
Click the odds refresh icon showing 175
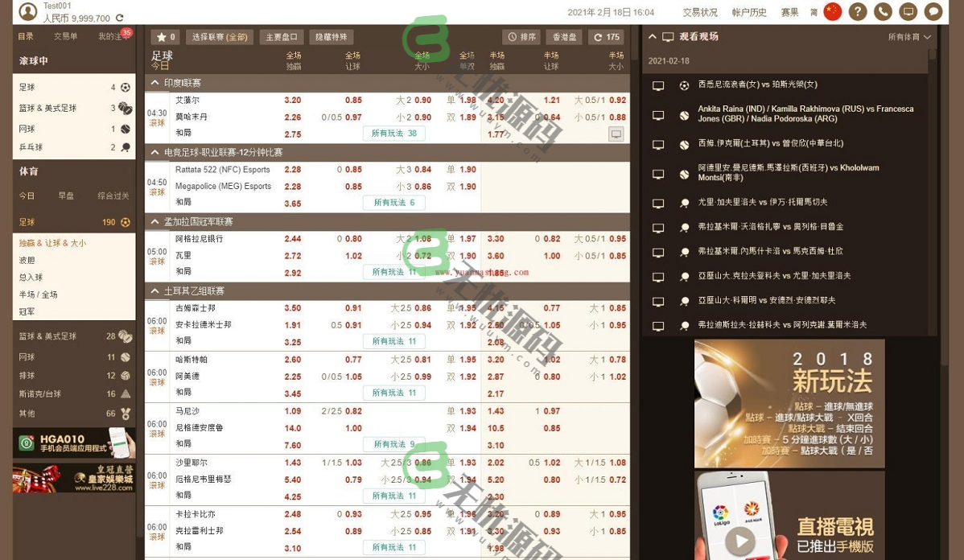pos(606,36)
